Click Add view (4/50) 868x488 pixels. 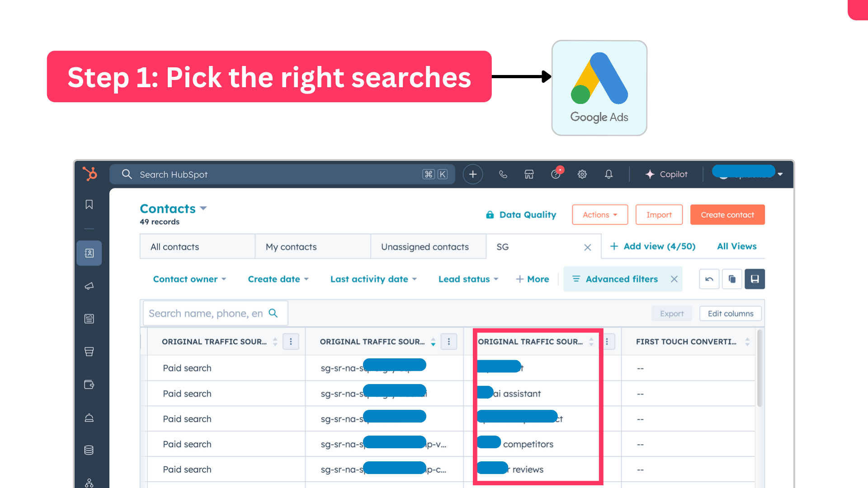click(x=652, y=246)
